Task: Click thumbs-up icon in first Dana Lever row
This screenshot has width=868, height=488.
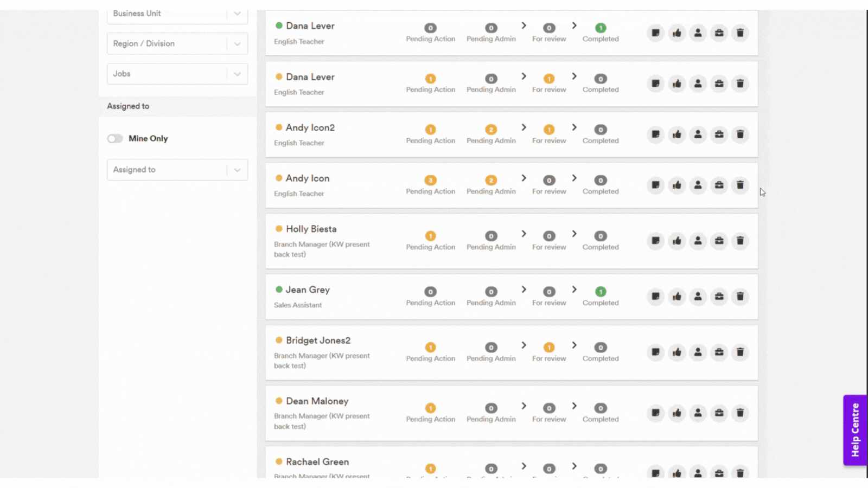Action: point(677,33)
